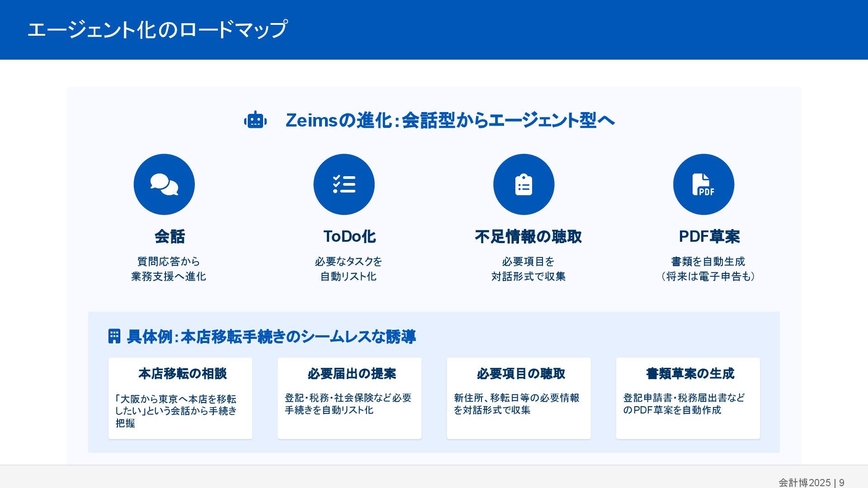Click the 具体例 section heading text
Image resolution: width=868 pixels, height=488 pixels.
click(x=271, y=337)
